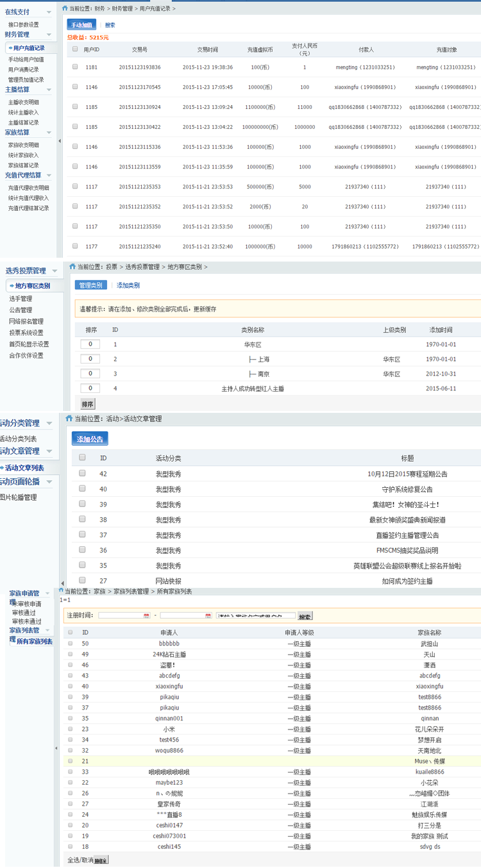Viewport: 481px width, 868px height.
Task: Click family name Muse丶传媒 in row 21
Action: click(430, 761)
